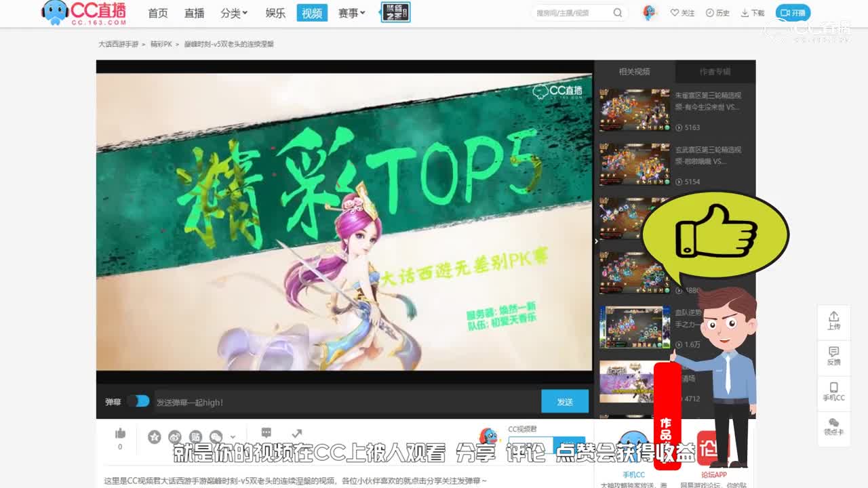Click the 发送 send danmaku button
The height and width of the screenshot is (488, 868).
point(565,401)
